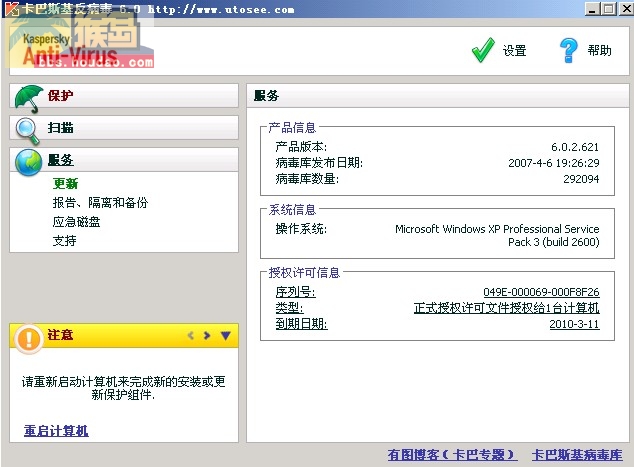Click the blue question mark help icon

pos(568,50)
